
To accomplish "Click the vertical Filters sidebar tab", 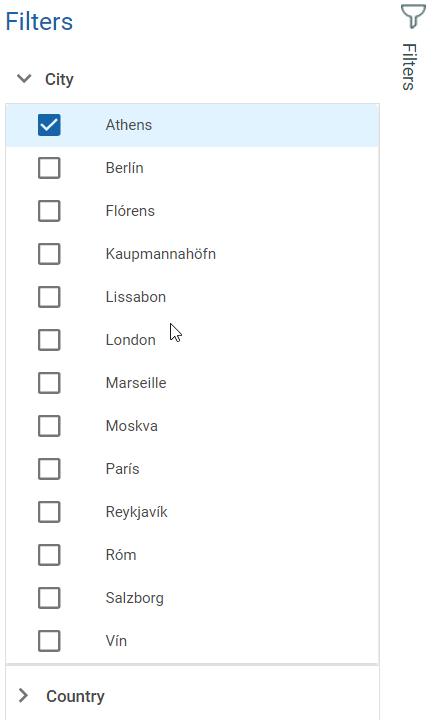I will click(x=409, y=67).
